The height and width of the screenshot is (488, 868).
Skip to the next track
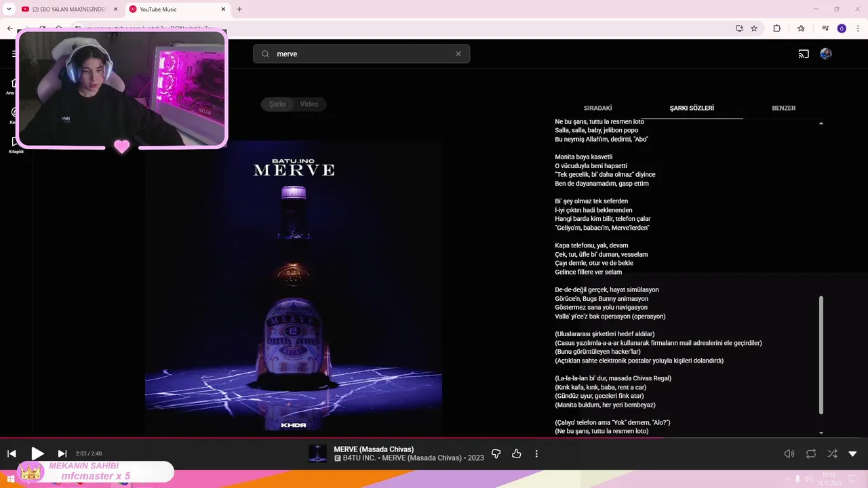[62, 453]
